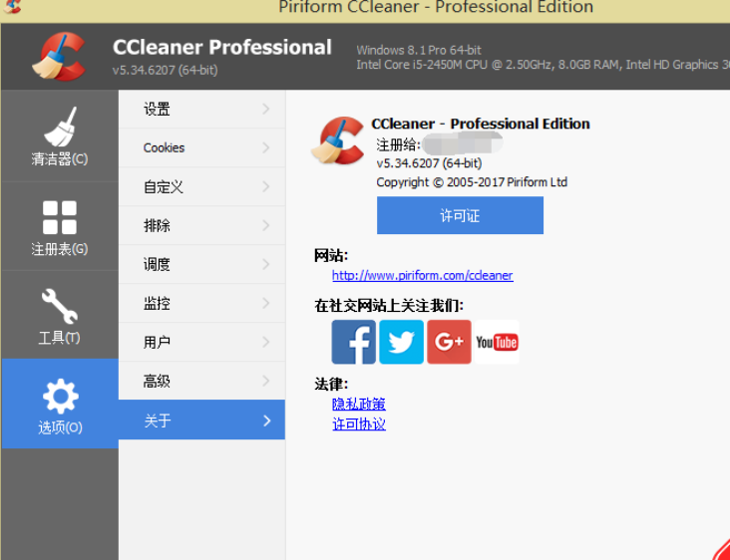The height and width of the screenshot is (560, 730).
Task: Click the window title bar text
Action: [436, 7]
